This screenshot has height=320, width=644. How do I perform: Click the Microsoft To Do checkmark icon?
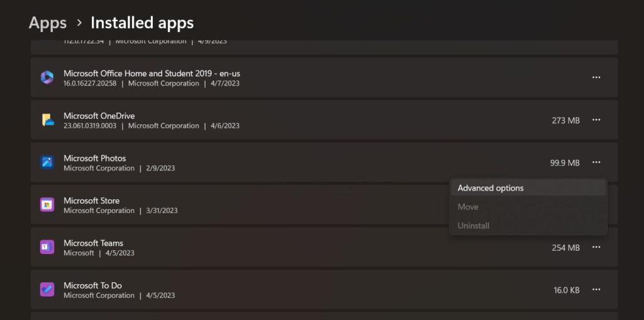tap(47, 290)
